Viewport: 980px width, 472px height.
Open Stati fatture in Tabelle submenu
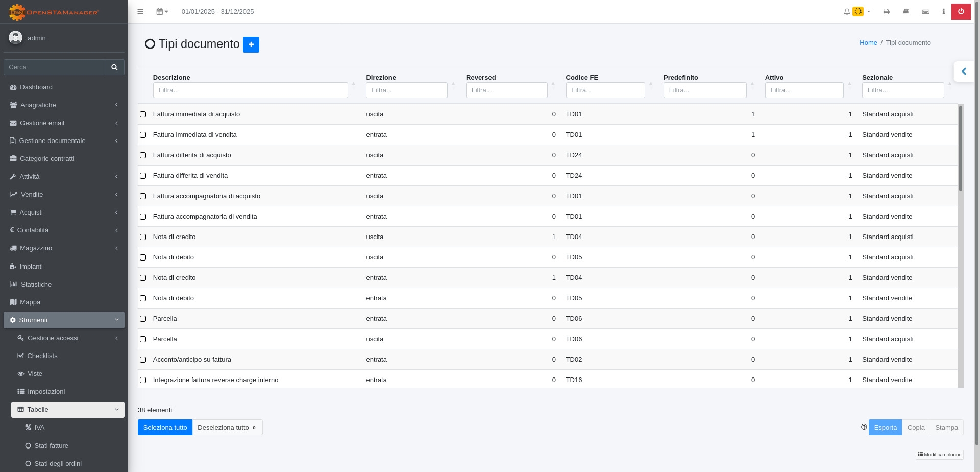pyautogui.click(x=51, y=446)
